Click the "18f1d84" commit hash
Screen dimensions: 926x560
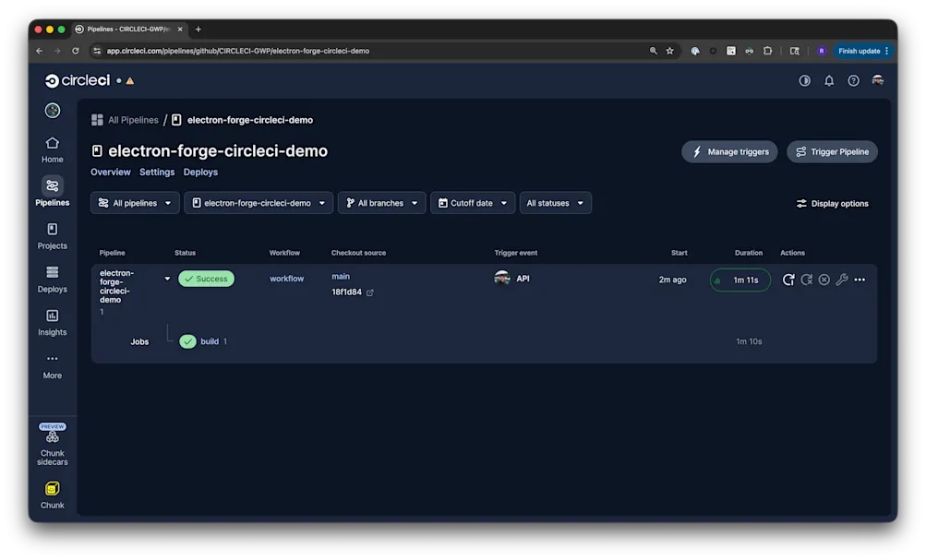tap(346, 292)
